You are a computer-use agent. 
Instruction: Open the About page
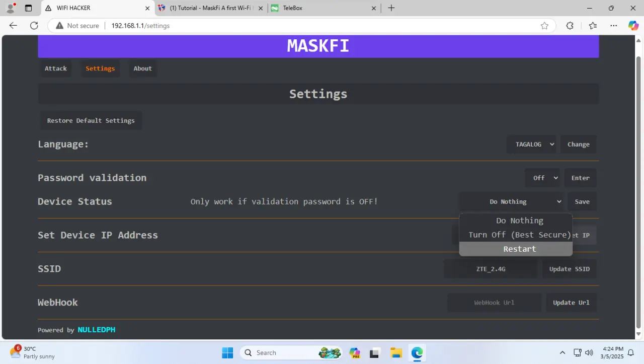pos(142,68)
